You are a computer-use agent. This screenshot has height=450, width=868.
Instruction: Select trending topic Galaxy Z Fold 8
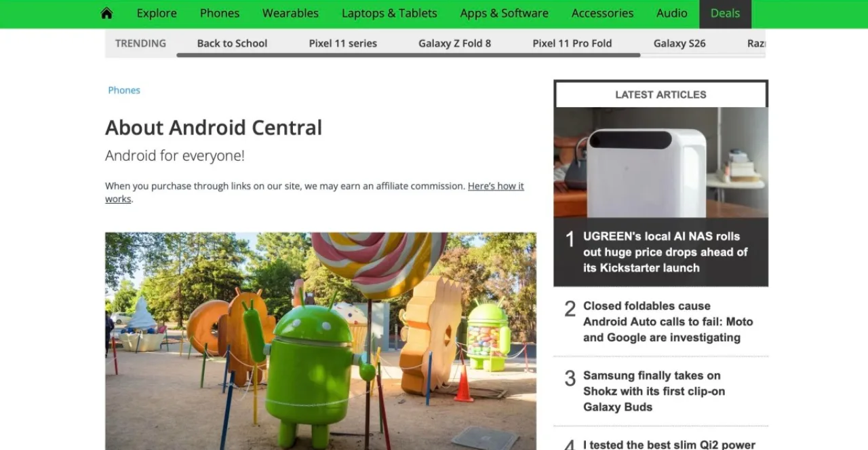(x=454, y=43)
